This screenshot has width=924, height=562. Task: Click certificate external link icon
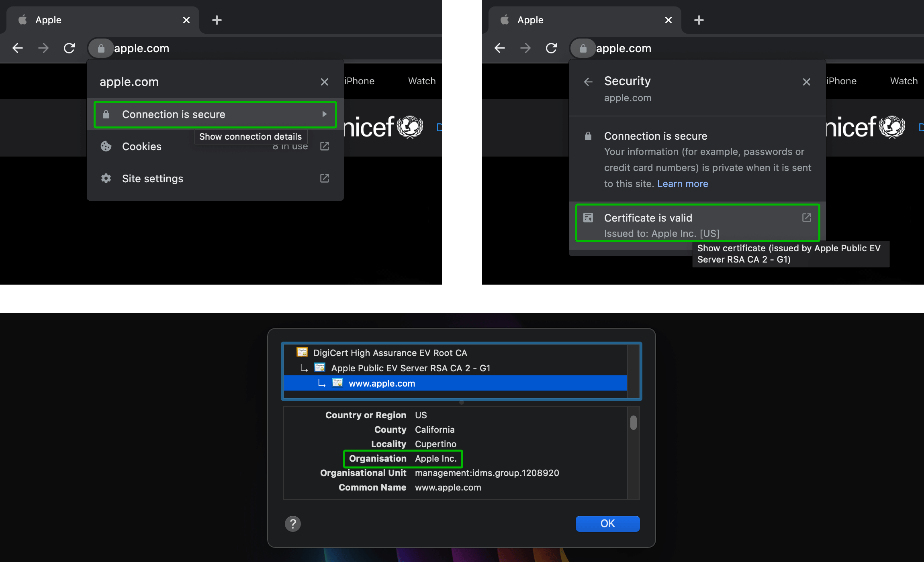click(807, 218)
